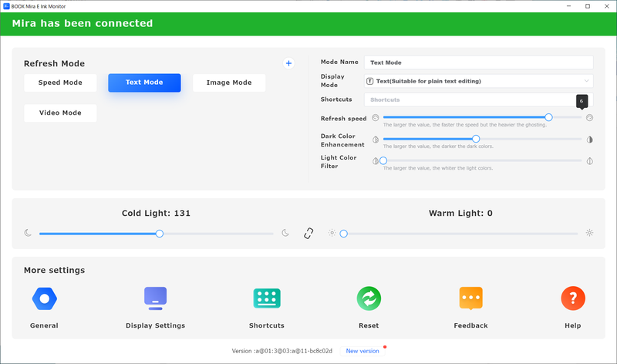Image resolution: width=617 pixels, height=364 pixels.
Task: Click the Refresh speed slider handle
Action: (548, 118)
